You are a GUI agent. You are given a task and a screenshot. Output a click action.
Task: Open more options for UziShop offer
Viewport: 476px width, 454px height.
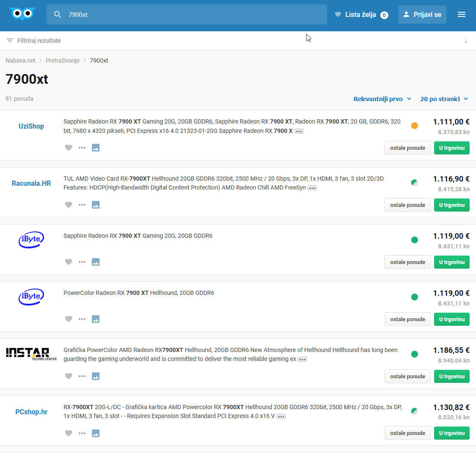[82, 148]
